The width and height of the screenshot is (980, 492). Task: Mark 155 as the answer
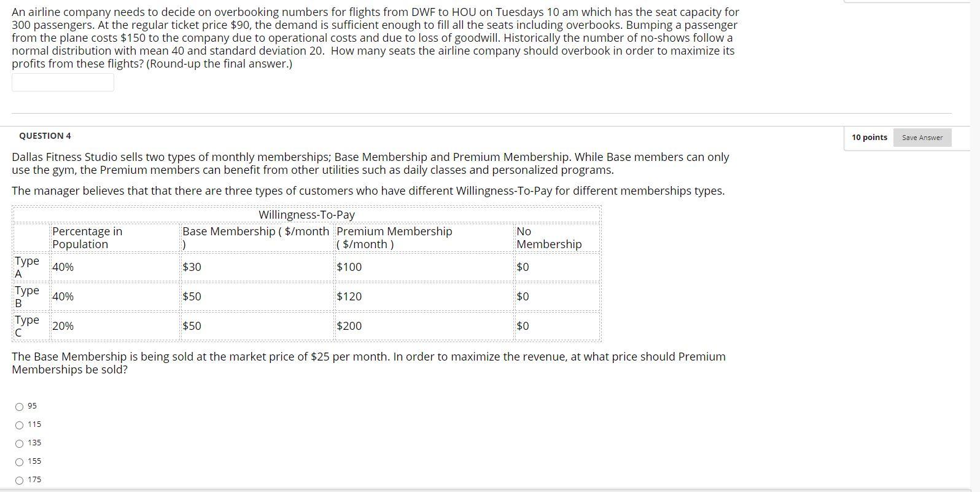click(x=20, y=462)
